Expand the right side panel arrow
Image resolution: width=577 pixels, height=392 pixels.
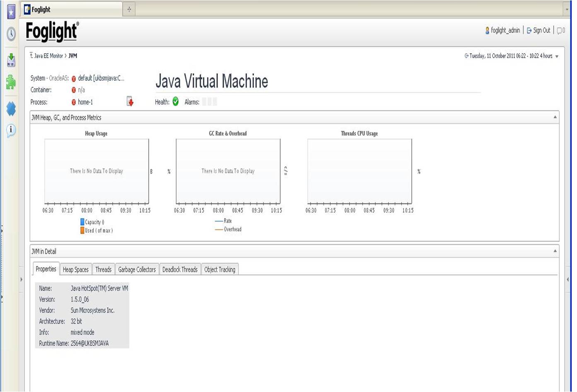pos(567,279)
